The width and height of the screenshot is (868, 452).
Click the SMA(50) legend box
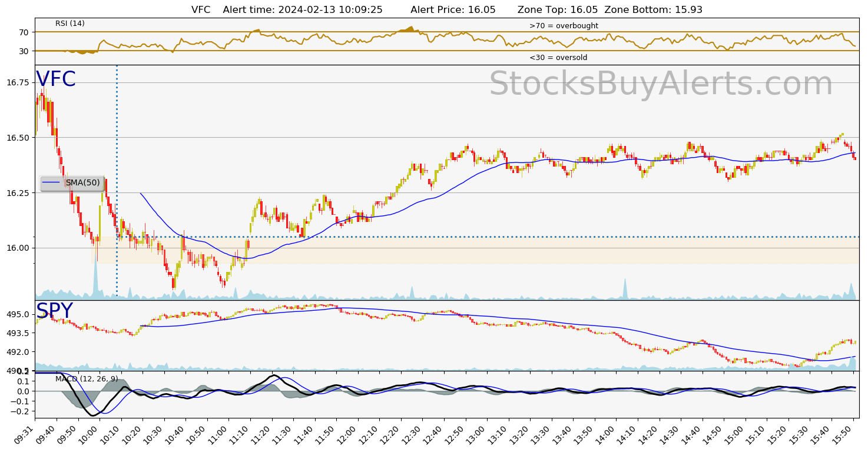[72, 183]
